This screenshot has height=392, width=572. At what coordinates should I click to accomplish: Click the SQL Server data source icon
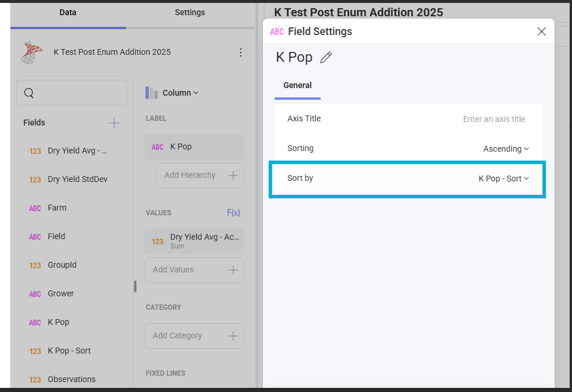[x=32, y=52]
